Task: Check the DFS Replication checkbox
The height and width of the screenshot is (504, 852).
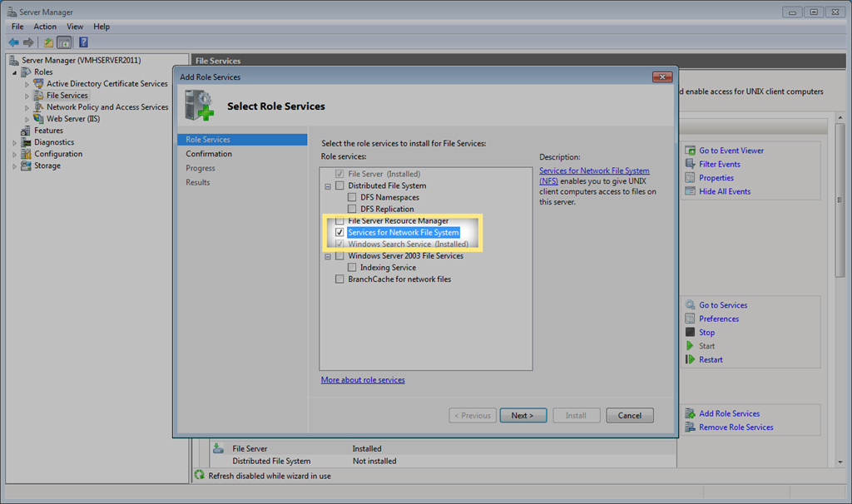Action: click(352, 209)
